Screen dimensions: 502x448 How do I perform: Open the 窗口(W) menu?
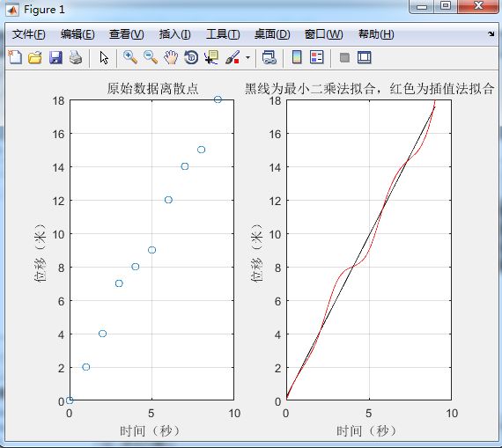324,34
